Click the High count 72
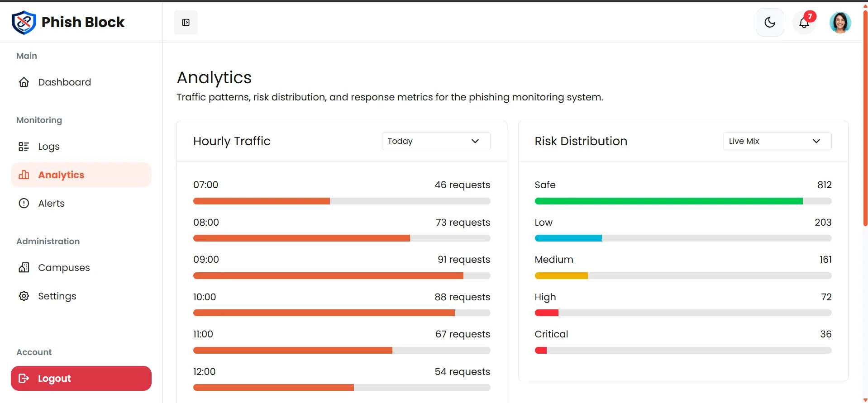Screen dimensions: 868x403 [x=826, y=297]
